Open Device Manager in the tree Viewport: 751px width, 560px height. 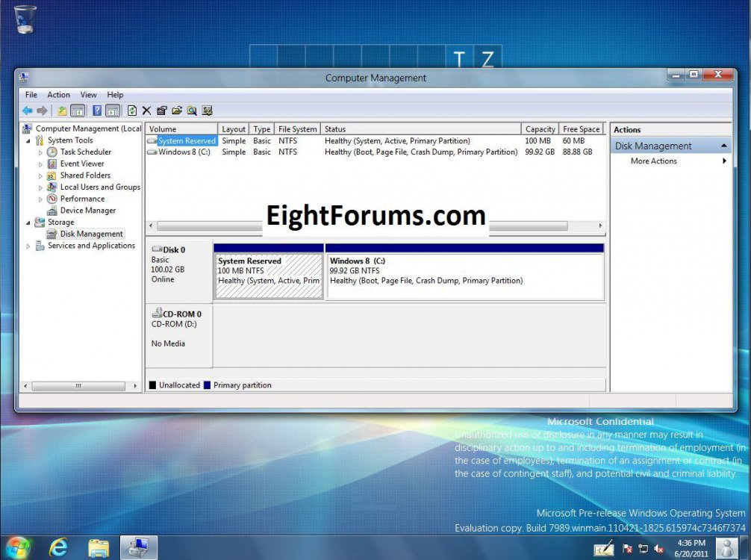87,211
